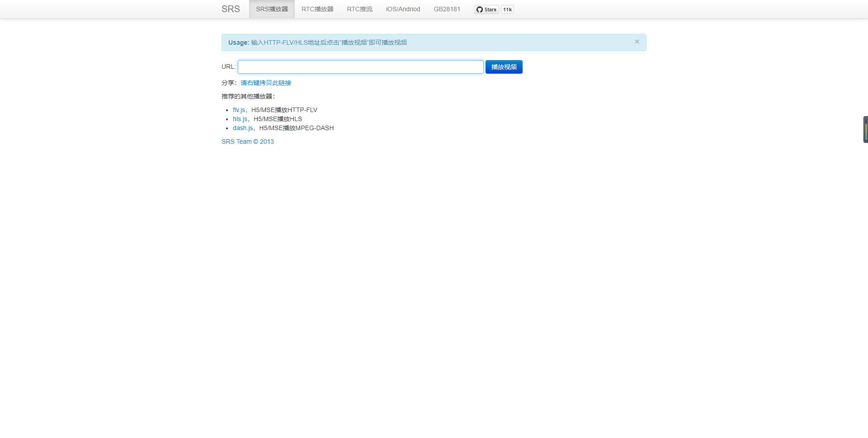The image size is (868, 438).
Task: Dismiss the Usage alert with the ×
Action: pyautogui.click(x=637, y=42)
